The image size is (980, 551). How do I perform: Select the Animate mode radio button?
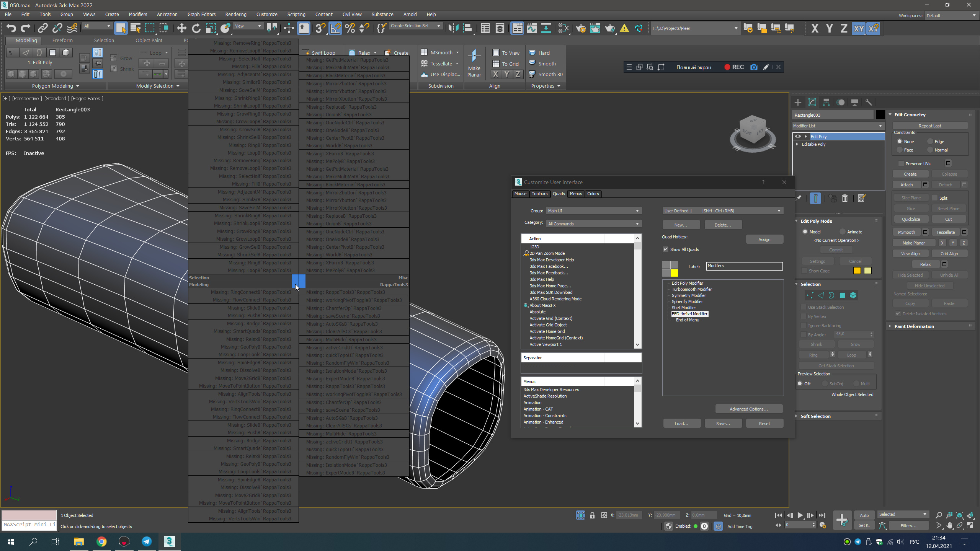point(843,232)
